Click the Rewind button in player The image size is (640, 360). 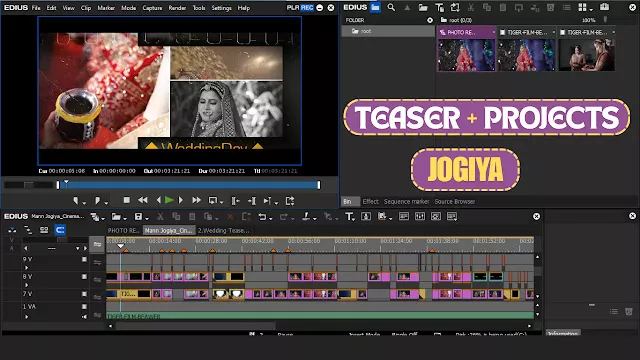click(142, 200)
